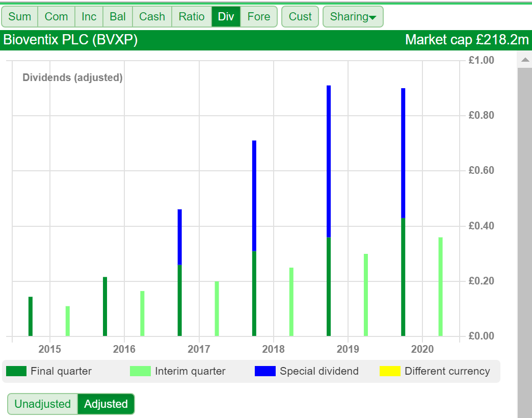Click the 2019 x-axis label
The height and width of the screenshot is (418, 532).
pos(348,349)
